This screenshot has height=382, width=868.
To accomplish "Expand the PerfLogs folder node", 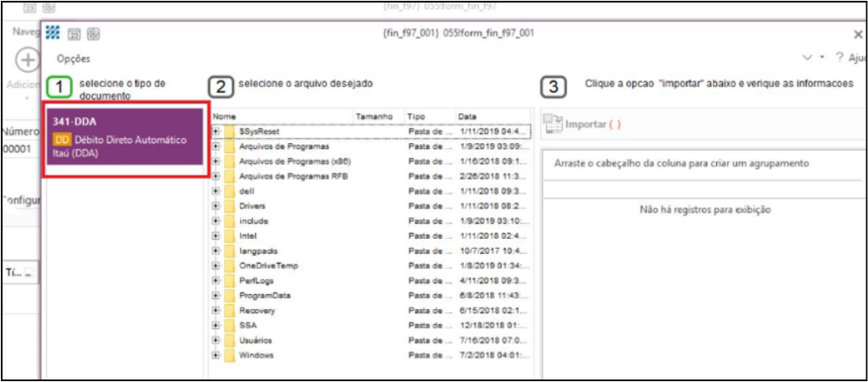I will (216, 281).
